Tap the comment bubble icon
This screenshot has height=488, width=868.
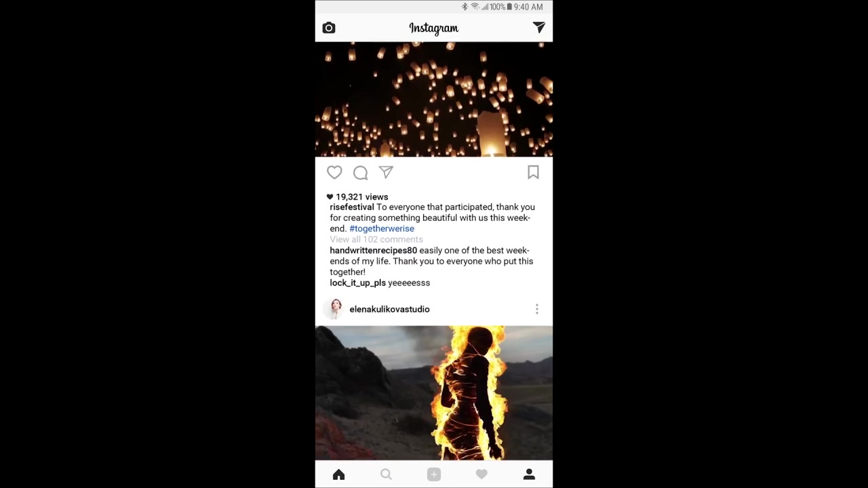click(x=360, y=173)
